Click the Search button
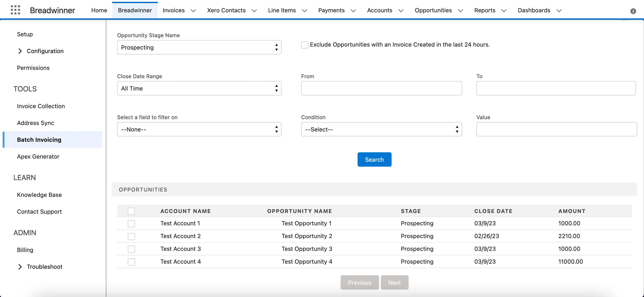This screenshot has width=644, height=297. pyautogui.click(x=374, y=159)
